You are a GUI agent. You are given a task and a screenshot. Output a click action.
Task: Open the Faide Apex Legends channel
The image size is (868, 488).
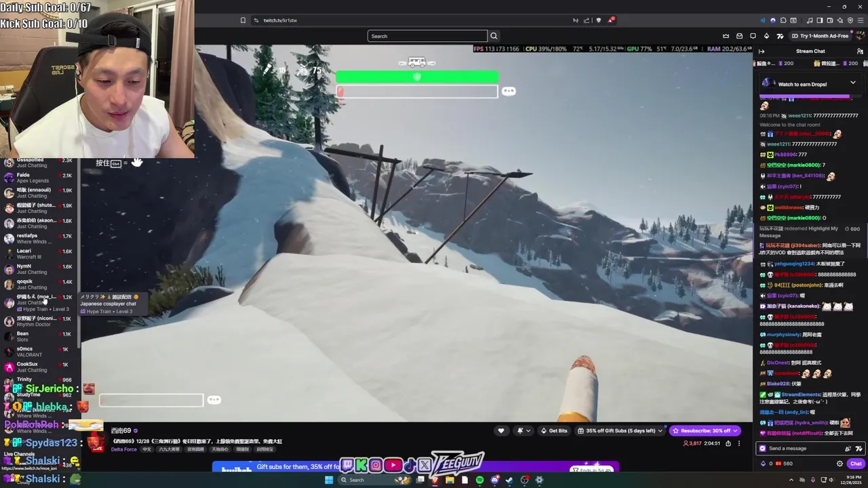(x=39, y=178)
